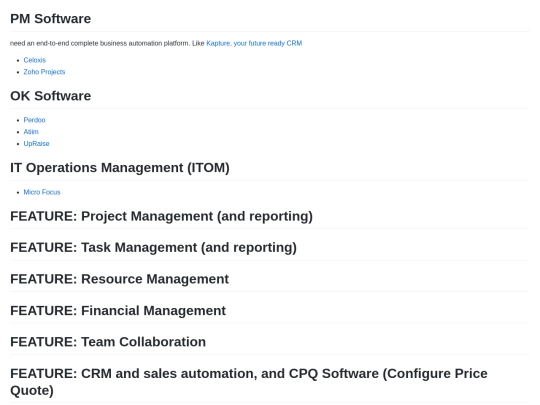This screenshot has height=405, width=540.
Task: Open the Celoxis link
Action: click(x=34, y=60)
